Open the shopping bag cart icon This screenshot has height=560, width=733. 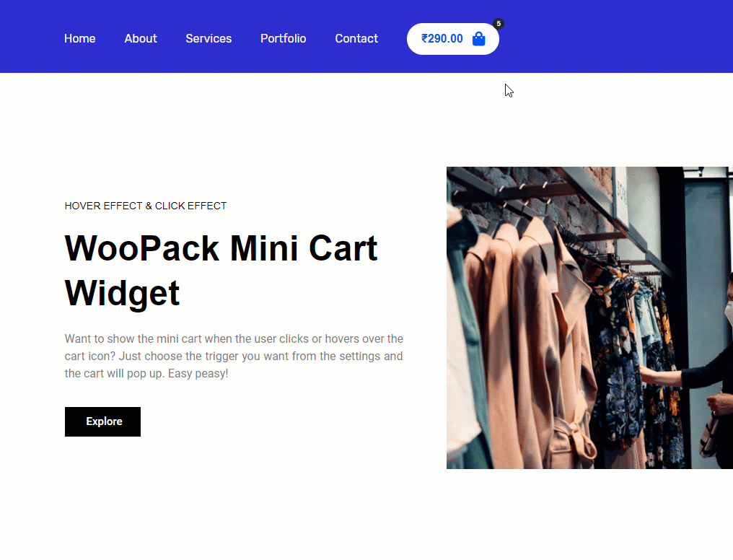pos(479,39)
